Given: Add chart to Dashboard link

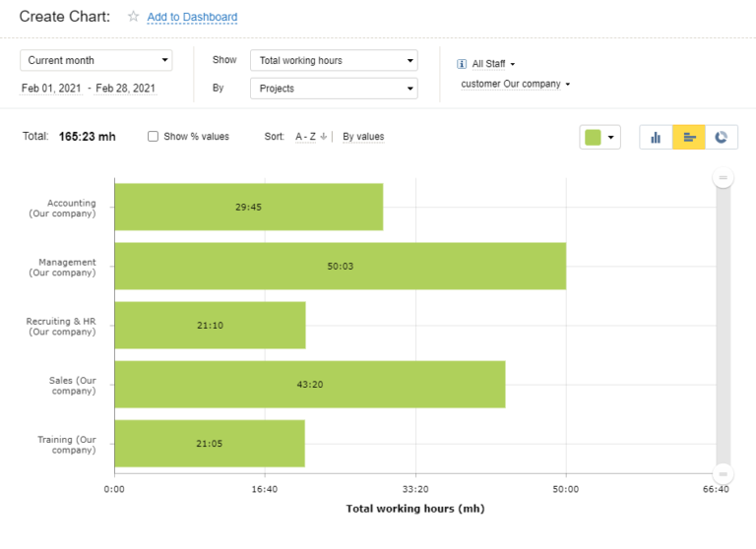Looking at the screenshot, I should point(192,18).
